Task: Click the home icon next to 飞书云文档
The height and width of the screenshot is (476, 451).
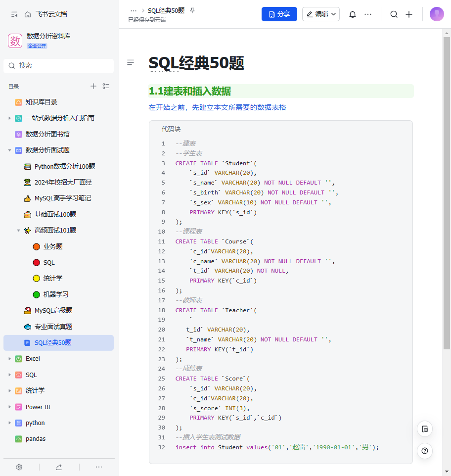Action: pyautogui.click(x=28, y=14)
